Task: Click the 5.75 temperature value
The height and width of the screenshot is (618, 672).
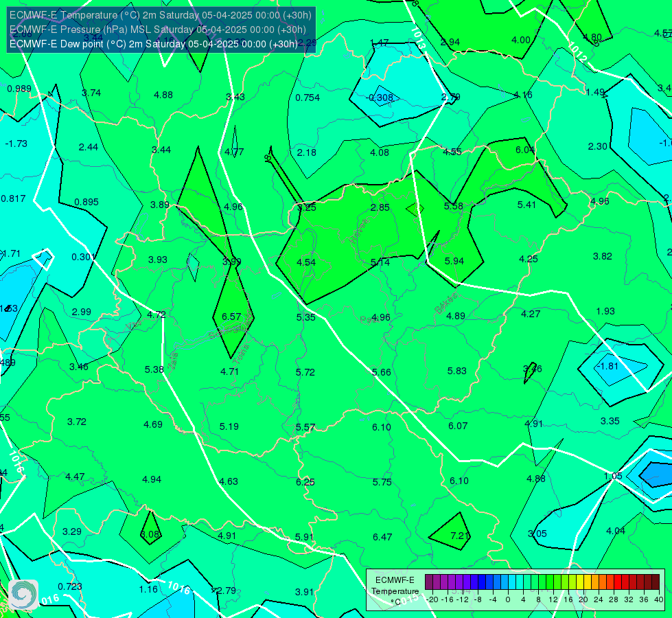Action: coord(382,482)
